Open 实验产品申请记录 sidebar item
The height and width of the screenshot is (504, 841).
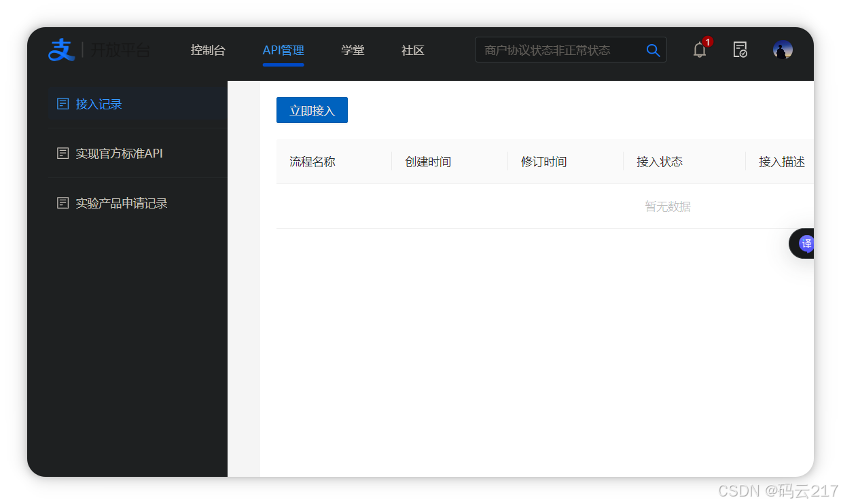(x=138, y=203)
